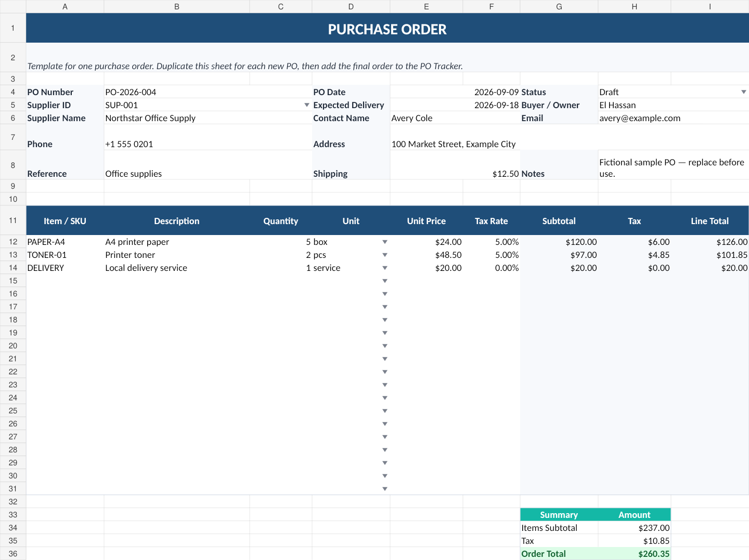Click the PO Date value 2026-09-09
This screenshot has width=749, height=560.
pyautogui.click(x=455, y=92)
